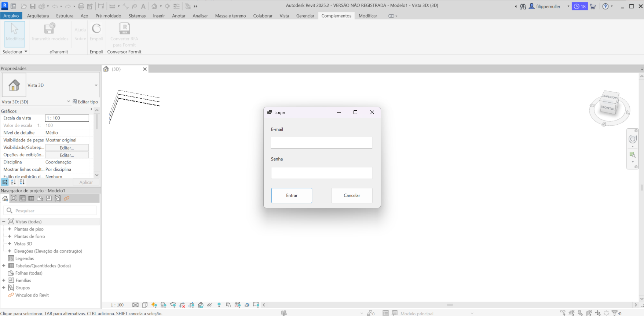Click the sun path icon in view control bar

click(x=154, y=305)
